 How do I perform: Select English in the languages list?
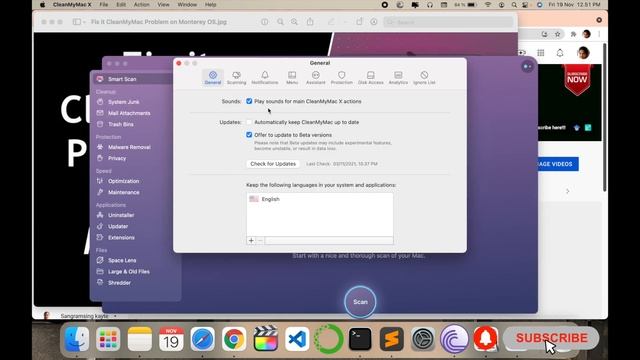coord(320,199)
